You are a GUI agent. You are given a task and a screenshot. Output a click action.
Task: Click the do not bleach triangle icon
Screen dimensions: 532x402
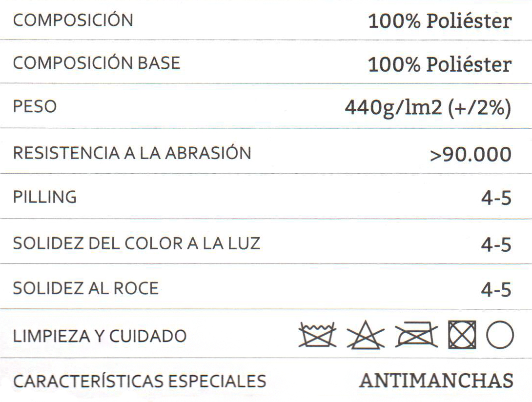pyautogui.click(x=366, y=335)
